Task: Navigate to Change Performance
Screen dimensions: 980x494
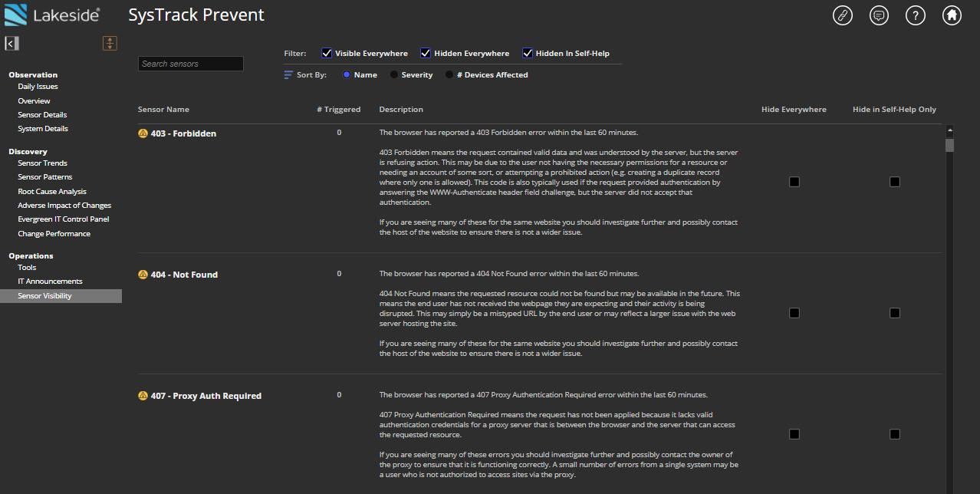Action: [x=54, y=234]
